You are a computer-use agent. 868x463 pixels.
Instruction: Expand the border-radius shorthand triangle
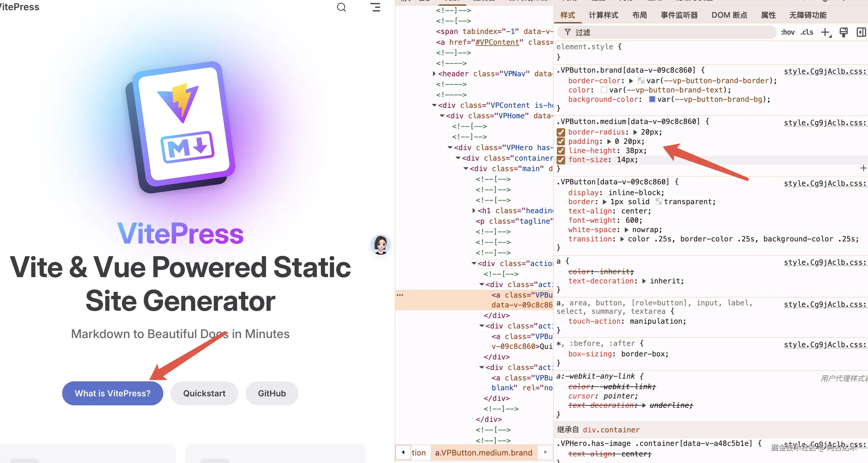pyautogui.click(x=635, y=132)
